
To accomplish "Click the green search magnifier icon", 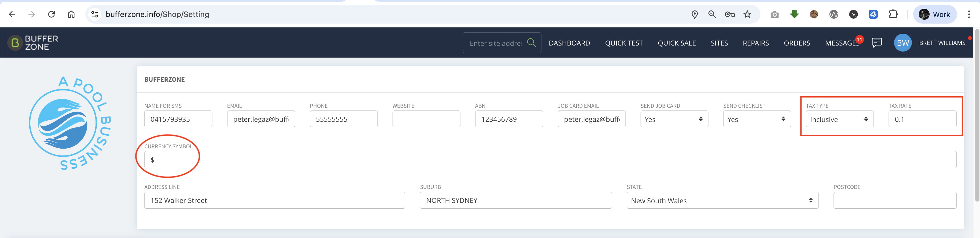I will click(531, 43).
